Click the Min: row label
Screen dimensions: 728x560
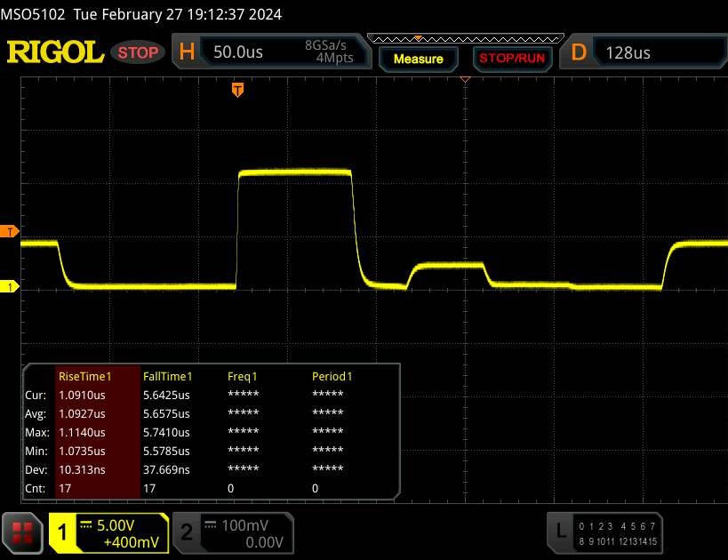(x=36, y=451)
